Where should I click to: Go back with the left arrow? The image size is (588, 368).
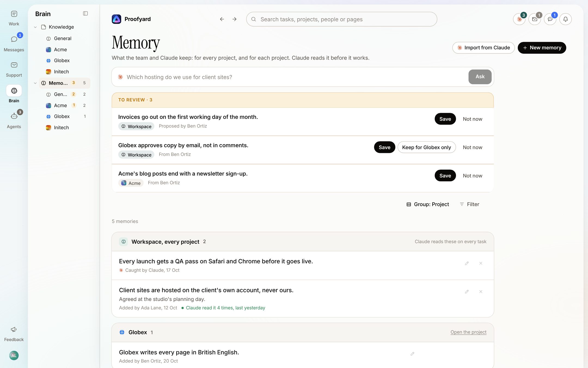pos(222,19)
